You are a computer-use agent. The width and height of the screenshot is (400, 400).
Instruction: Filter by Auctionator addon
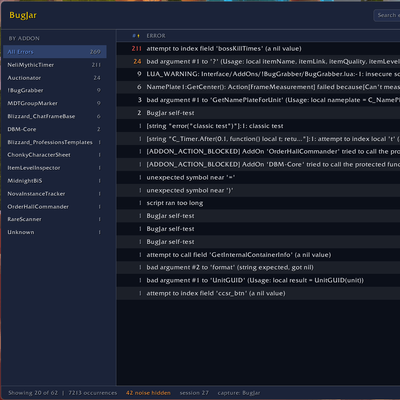click(55, 78)
